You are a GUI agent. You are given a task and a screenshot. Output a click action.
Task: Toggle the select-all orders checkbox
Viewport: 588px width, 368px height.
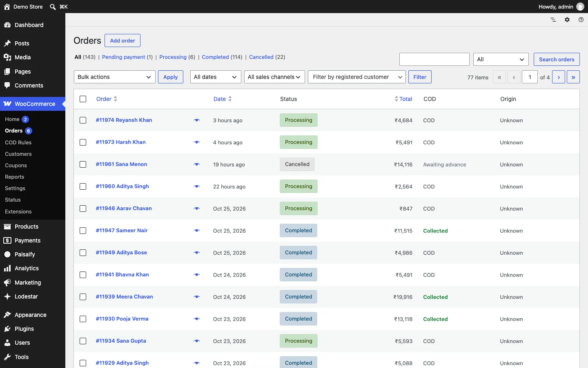(x=83, y=99)
